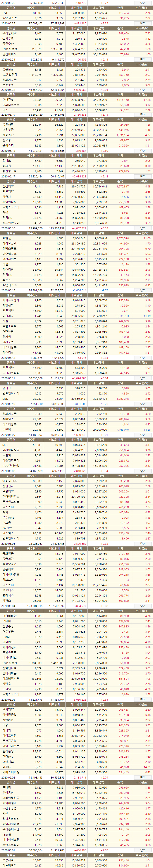
Task: Close the 2020.06.12 section with 닫기
Action: [143, 357]
